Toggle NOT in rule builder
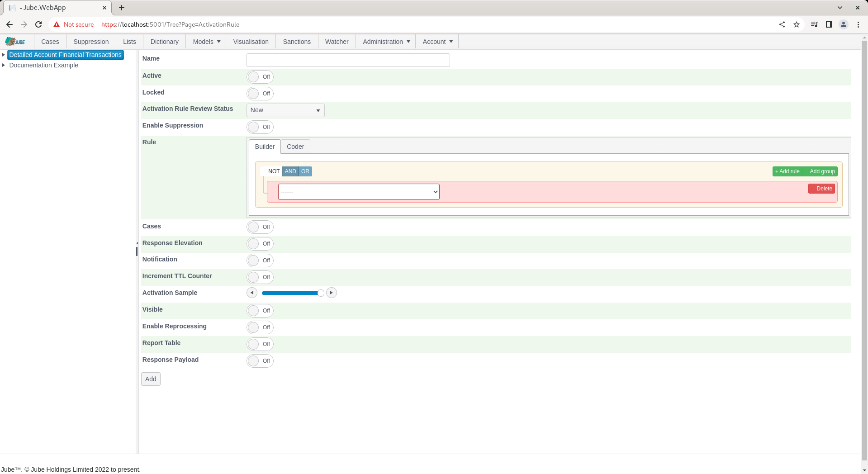The height and width of the screenshot is (474, 868). [271, 171]
